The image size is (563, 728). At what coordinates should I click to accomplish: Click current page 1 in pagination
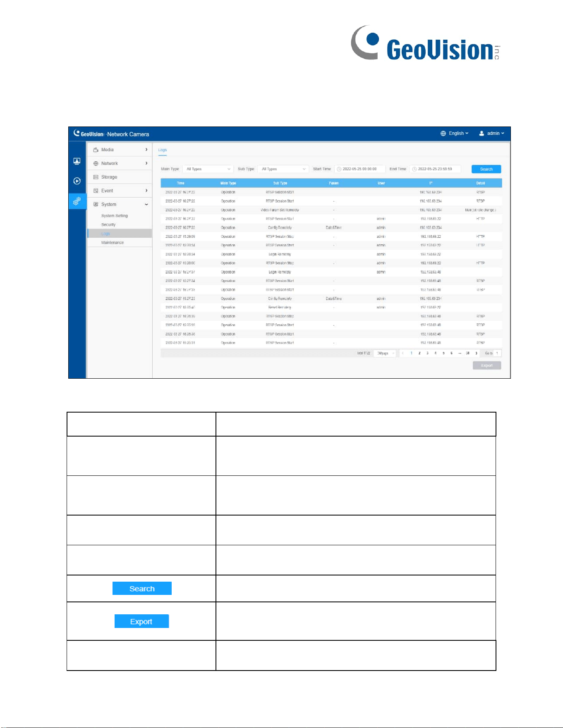(411, 353)
